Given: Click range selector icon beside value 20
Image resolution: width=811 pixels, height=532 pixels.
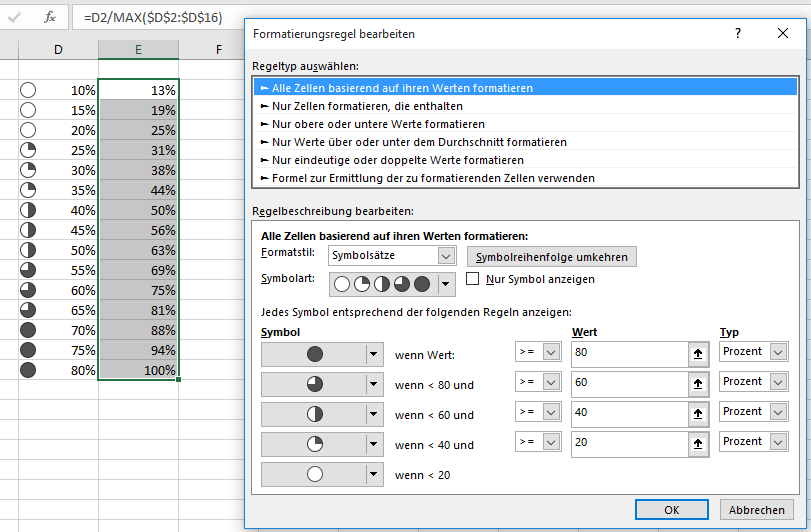Looking at the screenshot, I should click(695, 443).
